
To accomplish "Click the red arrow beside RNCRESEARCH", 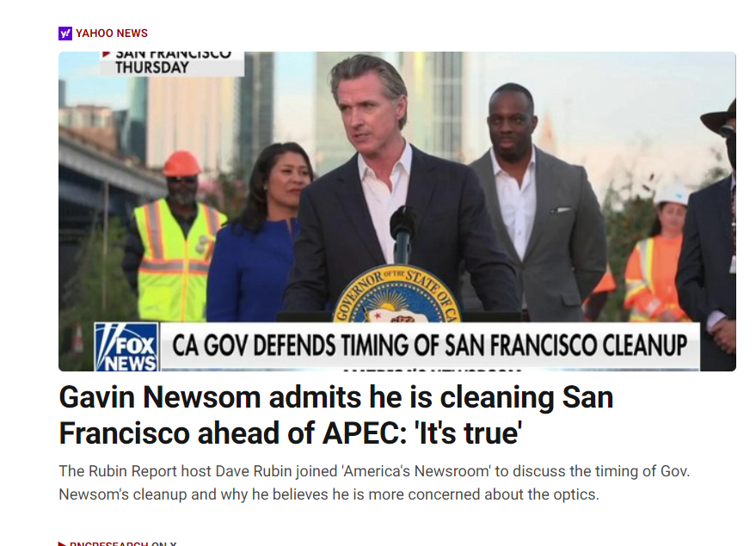I will 62,543.
